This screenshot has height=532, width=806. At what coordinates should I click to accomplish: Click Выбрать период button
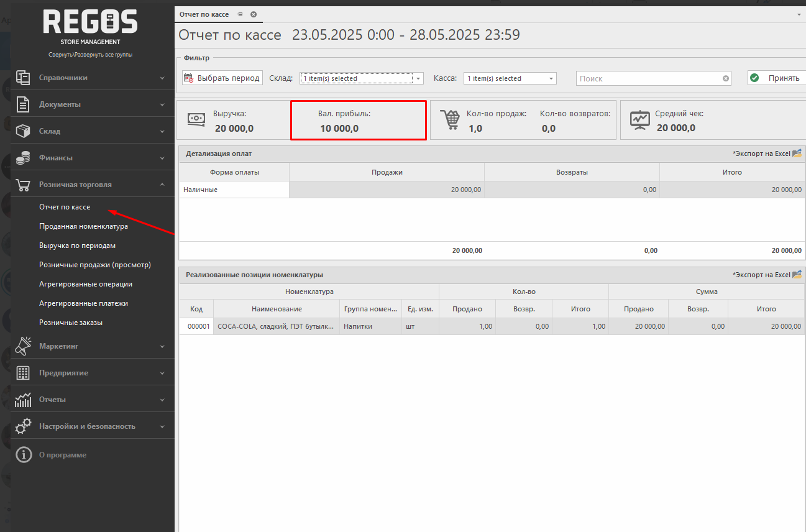tap(222, 78)
